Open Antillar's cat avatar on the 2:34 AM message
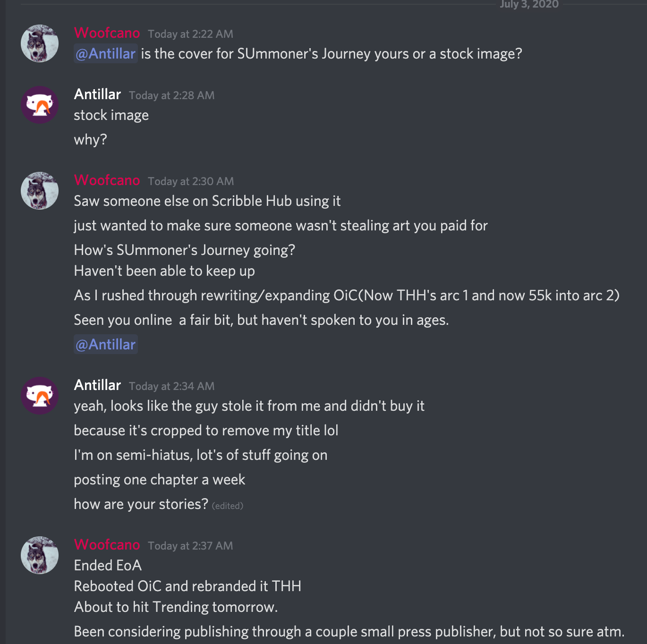The width and height of the screenshot is (647, 644). click(x=40, y=396)
